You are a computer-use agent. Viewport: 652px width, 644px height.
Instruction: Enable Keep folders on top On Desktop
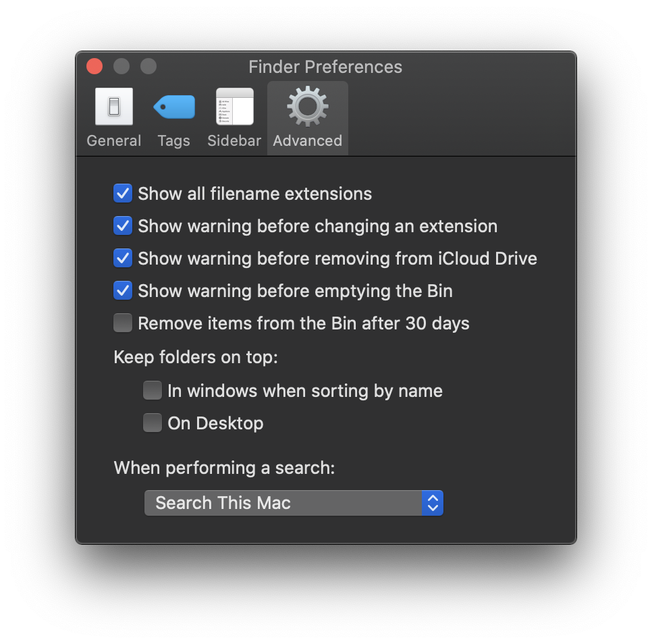coord(153,423)
